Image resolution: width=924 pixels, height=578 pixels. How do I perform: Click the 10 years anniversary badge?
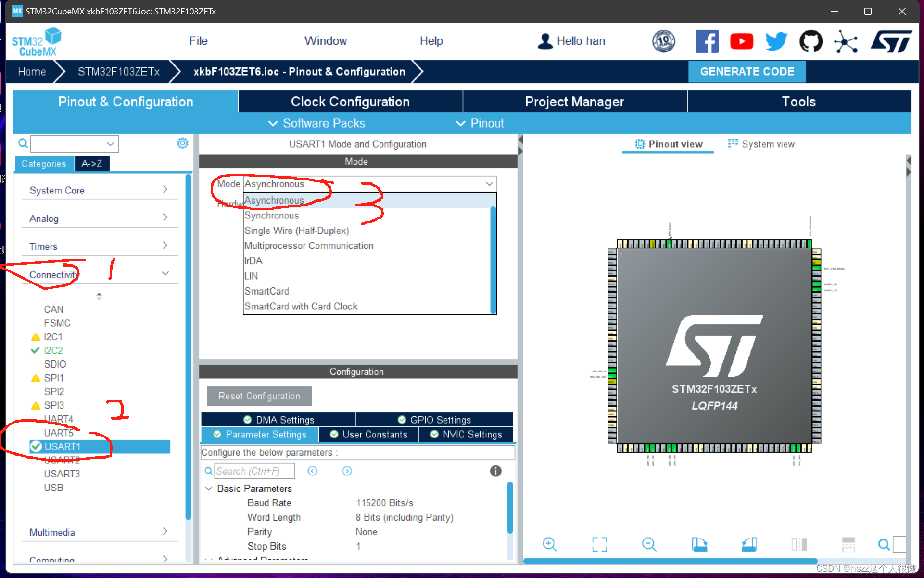(663, 41)
